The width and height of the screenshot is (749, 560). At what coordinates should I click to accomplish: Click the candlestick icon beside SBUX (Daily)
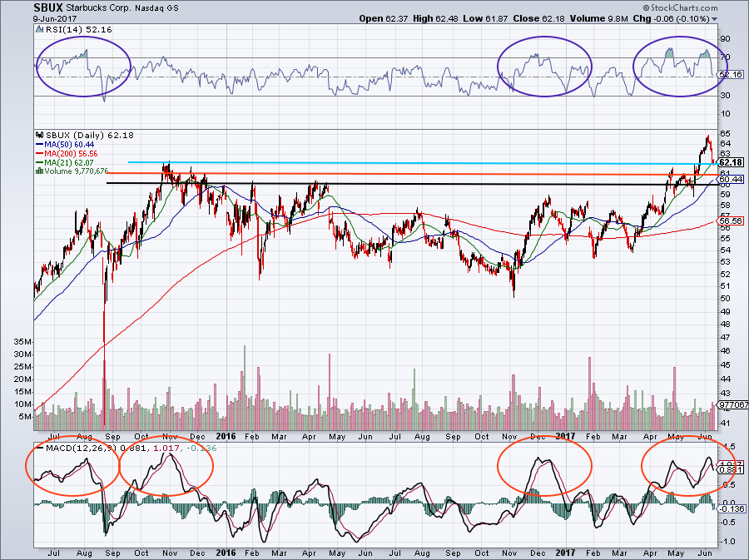pyautogui.click(x=40, y=135)
